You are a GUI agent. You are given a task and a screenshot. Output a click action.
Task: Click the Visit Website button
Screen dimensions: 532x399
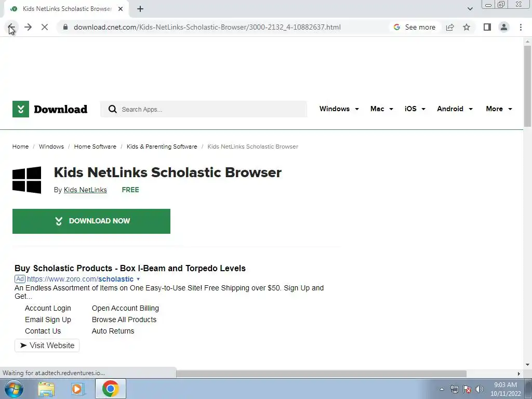[x=47, y=345]
